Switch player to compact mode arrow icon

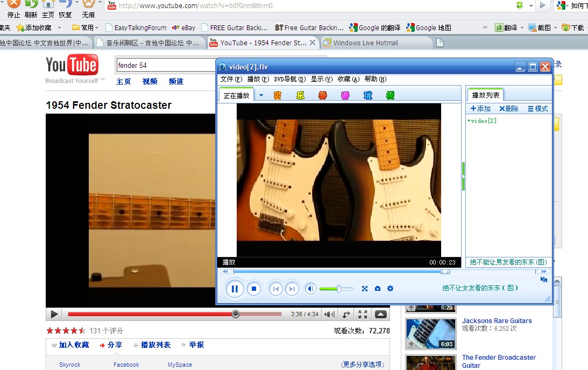[x=544, y=280]
